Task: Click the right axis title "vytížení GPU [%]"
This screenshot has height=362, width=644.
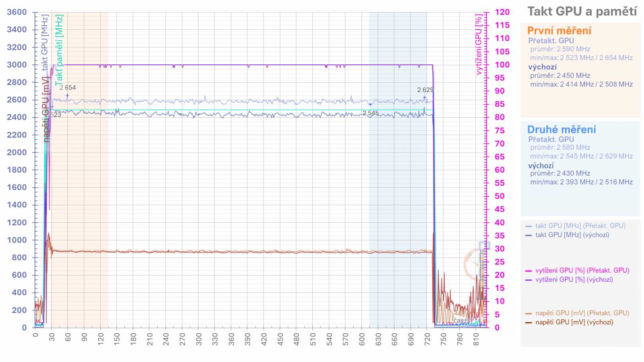Action: (x=478, y=44)
